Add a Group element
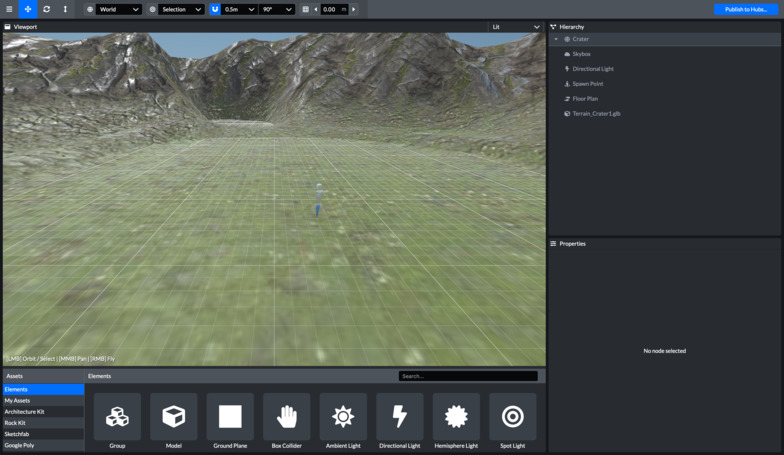The width and height of the screenshot is (784, 455). click(x=117, y=417)
